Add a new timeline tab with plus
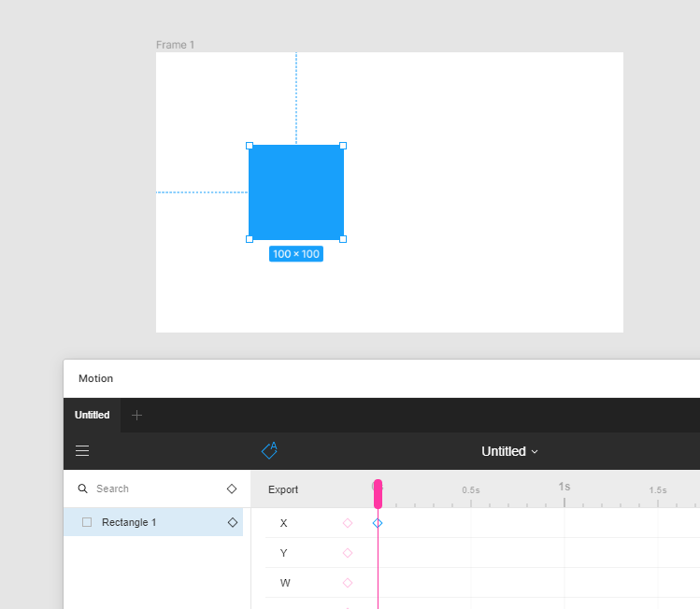This screenshot has width=700, height=609. tap(137, 416)
